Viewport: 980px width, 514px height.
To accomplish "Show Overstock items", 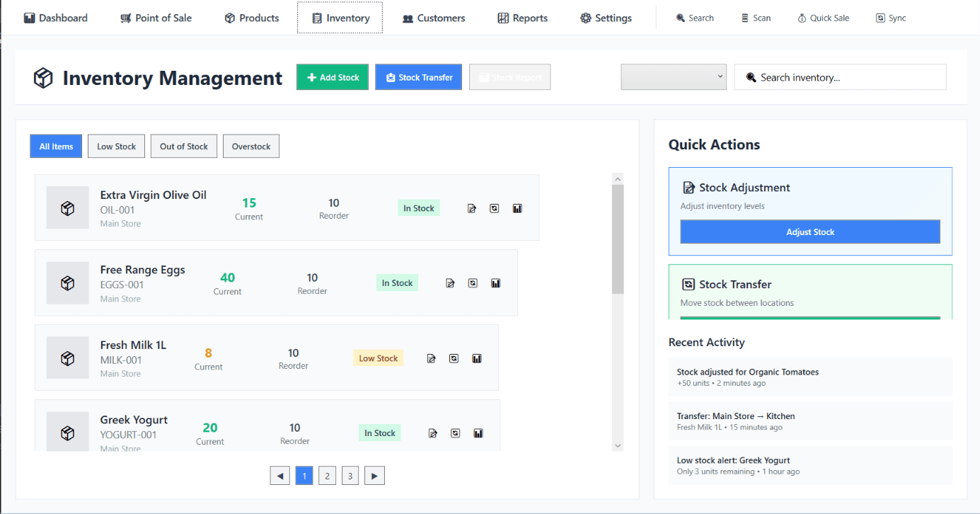I will (x=251, y=147).
